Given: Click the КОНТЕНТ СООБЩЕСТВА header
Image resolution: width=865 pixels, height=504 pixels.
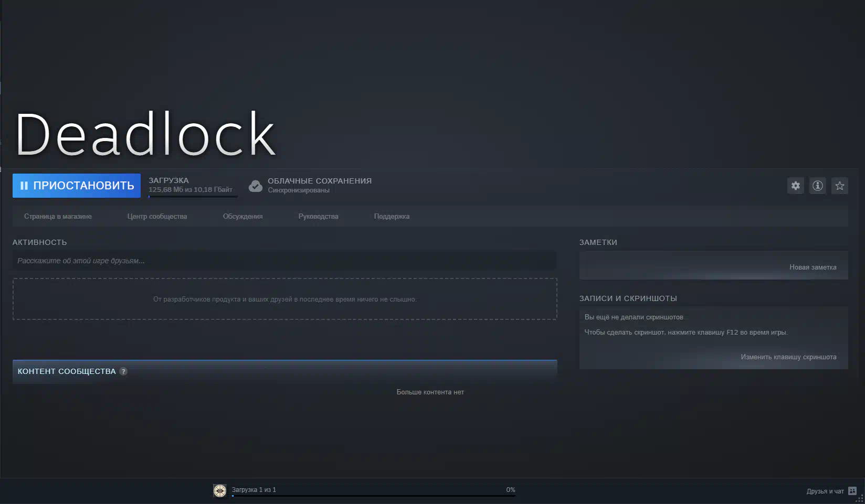Looking at the screenshot, I should point(67,371).
